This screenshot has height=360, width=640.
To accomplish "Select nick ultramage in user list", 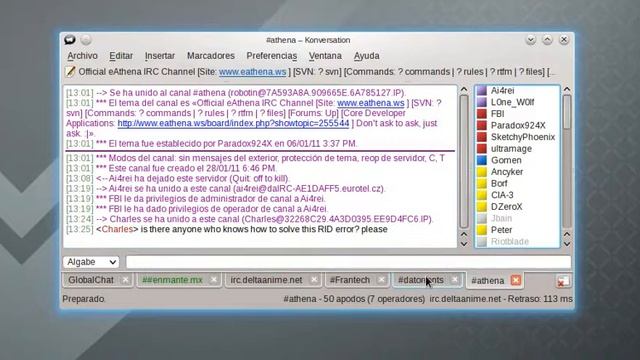I will pyautogui.click(x=511, y=149).
